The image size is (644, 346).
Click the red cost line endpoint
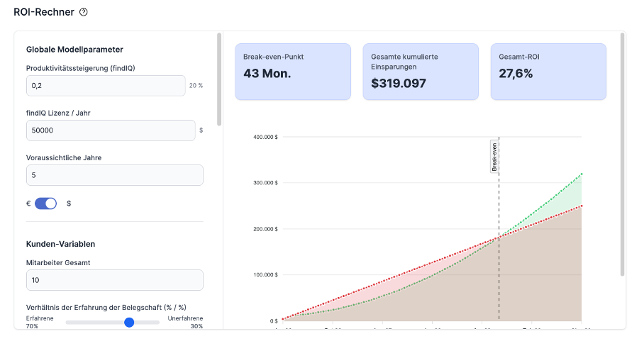pos(582,206)
